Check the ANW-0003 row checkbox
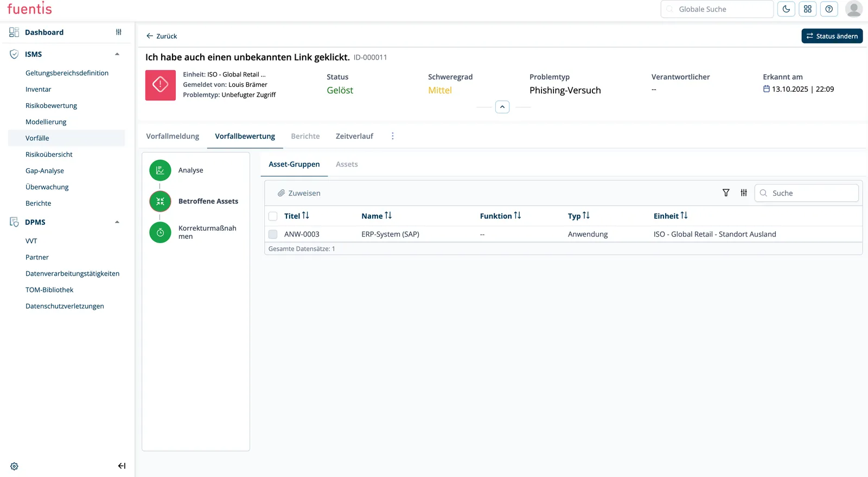Screen dimensions: 868x477 (x=273, y=234)
